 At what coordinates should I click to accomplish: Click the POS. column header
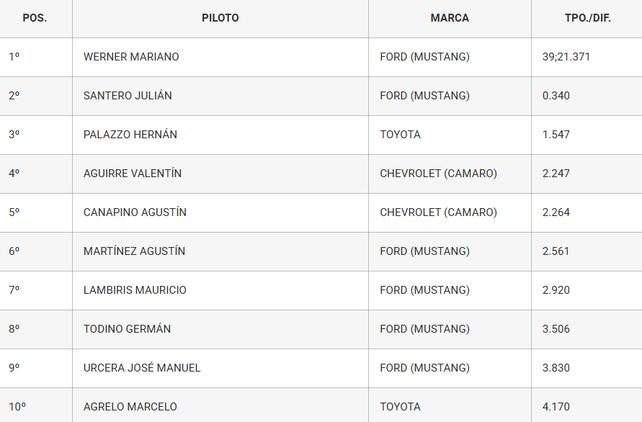tap(34, 18)
